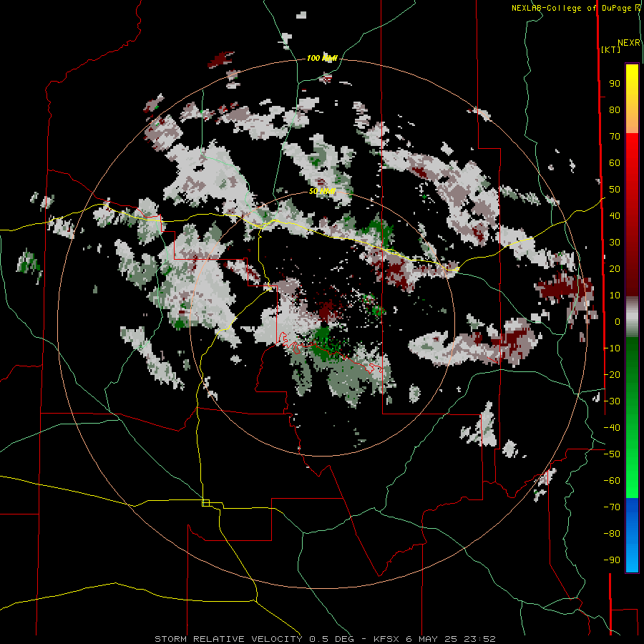Click the gray zero-velocity segment of the color bar
The image size is (644, 644).
[x=632, y=317]
